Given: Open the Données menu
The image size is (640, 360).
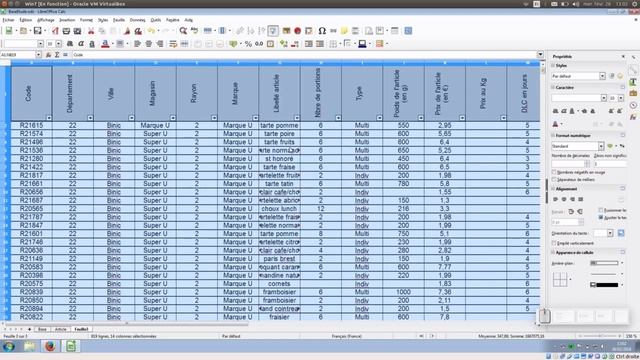Looking at the screenshot, I should pyautogui.click(x=138, y=20).
